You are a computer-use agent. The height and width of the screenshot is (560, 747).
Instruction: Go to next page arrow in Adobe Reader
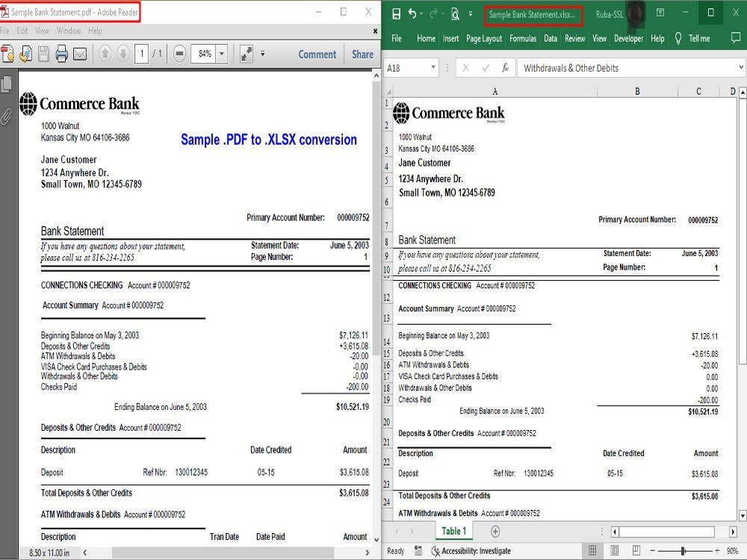(123, 54)
